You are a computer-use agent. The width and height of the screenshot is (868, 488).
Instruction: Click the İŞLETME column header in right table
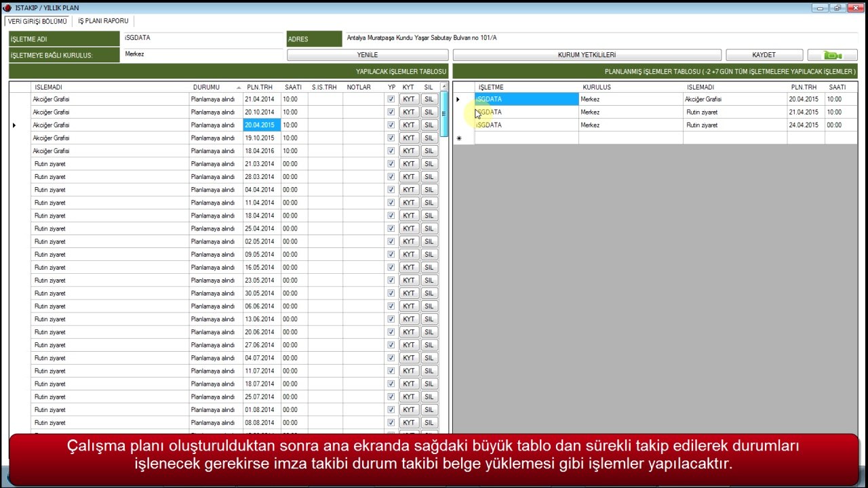coord(526,87)
